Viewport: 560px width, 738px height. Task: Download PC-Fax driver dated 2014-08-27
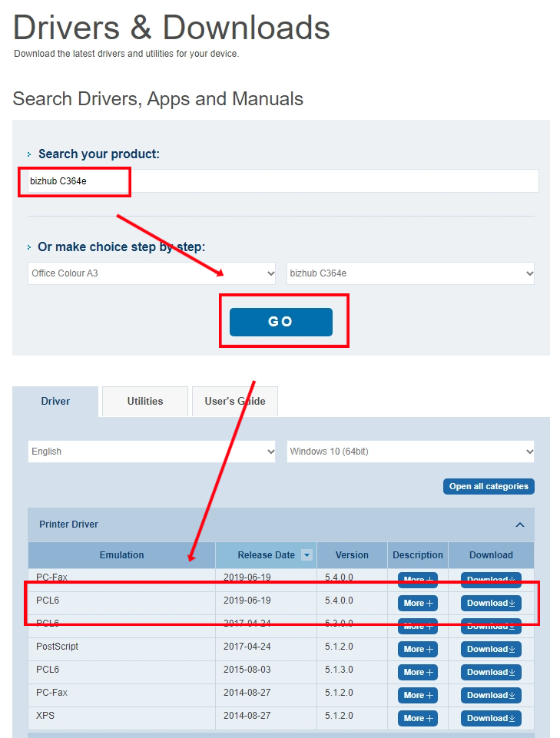(x=491, y=695)
